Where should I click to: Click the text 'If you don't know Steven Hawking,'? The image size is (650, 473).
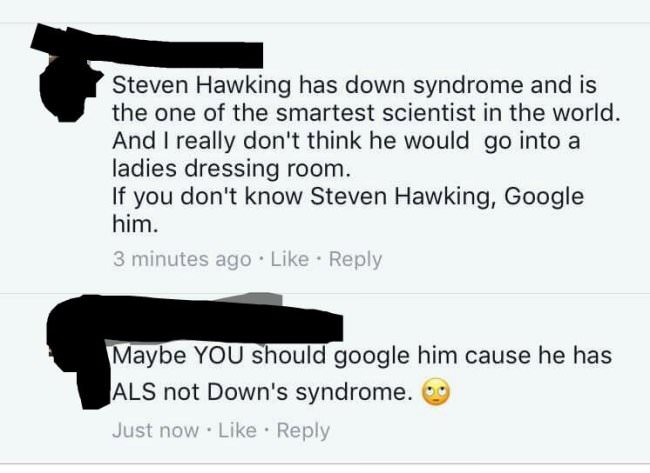tap(305, 198)
